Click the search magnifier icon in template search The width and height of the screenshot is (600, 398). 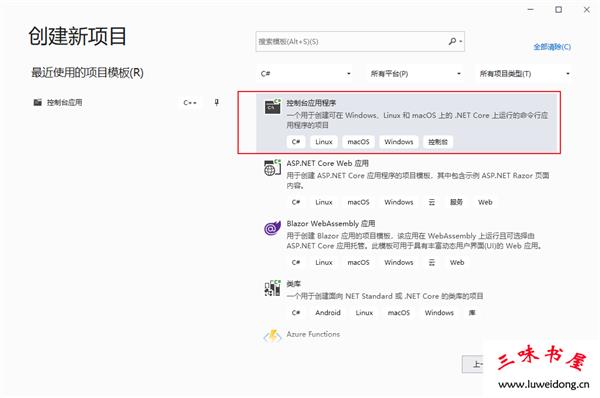pos(452,41)
